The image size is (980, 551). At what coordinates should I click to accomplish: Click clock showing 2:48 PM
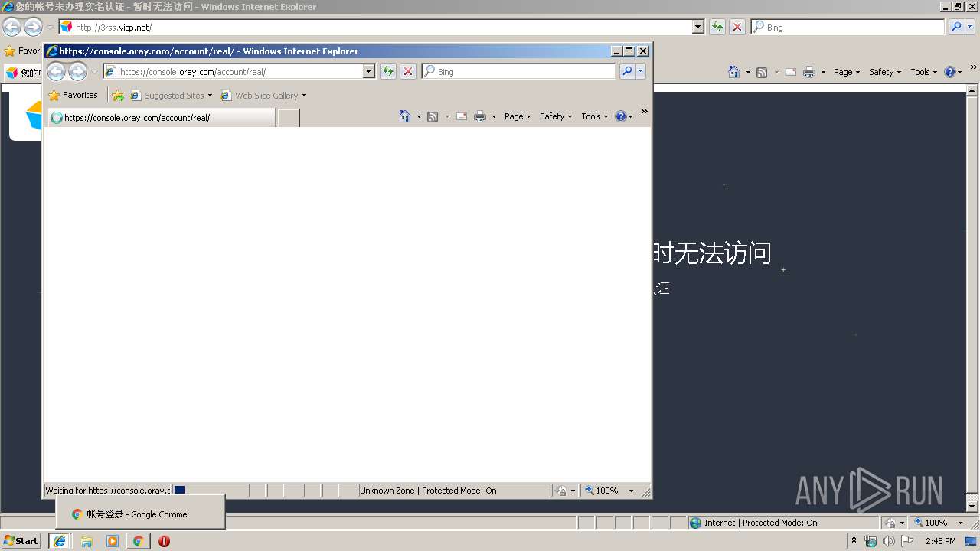point(940,541)
